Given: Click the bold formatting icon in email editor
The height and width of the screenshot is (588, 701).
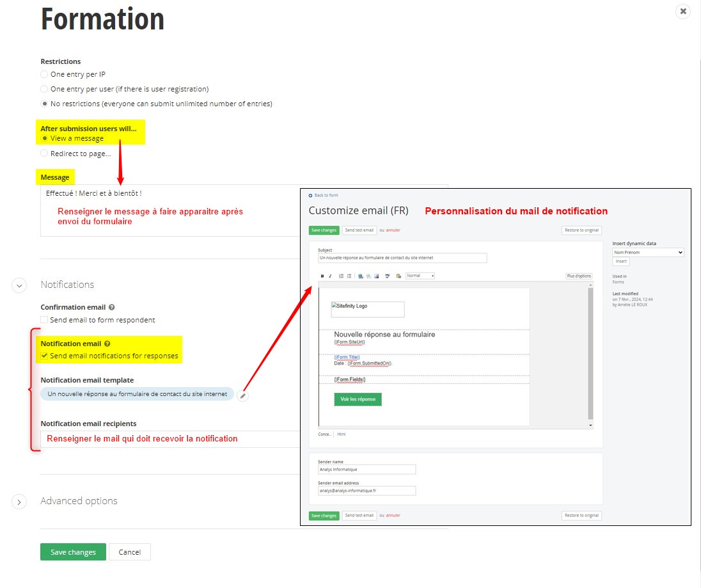Looking at the screenshot, I should click(322, 276).
